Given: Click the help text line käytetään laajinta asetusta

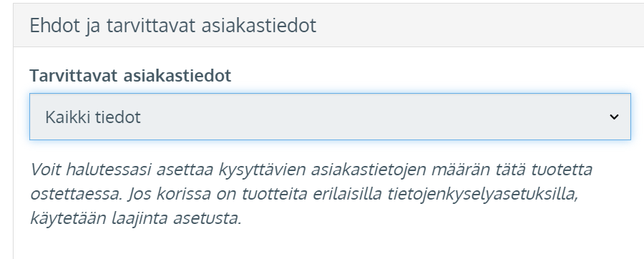Looking at the screenshot, I should click(136, 218).
